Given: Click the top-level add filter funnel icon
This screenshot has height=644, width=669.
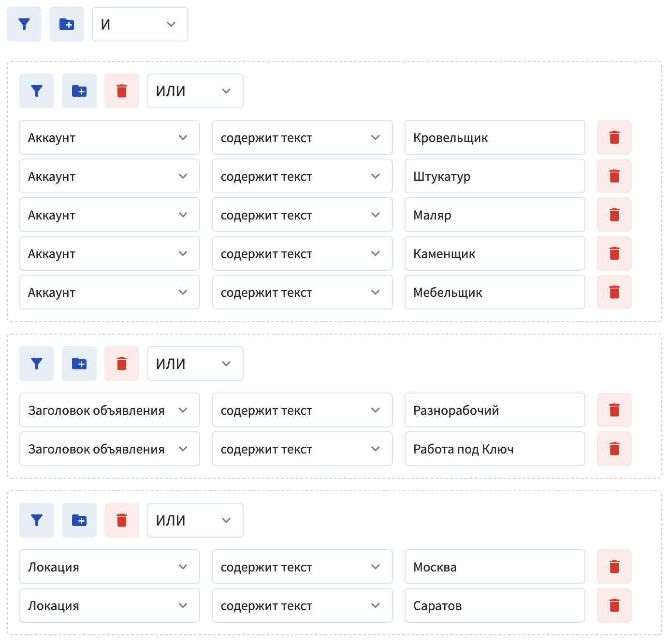Looking at the screenshot, I should click(24, 24).
